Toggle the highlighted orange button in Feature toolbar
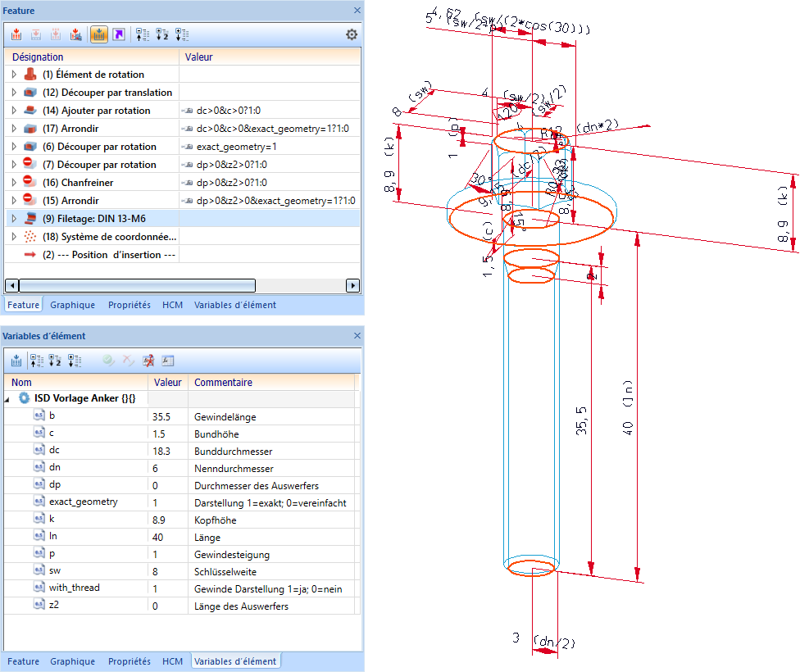 [98, 34]
